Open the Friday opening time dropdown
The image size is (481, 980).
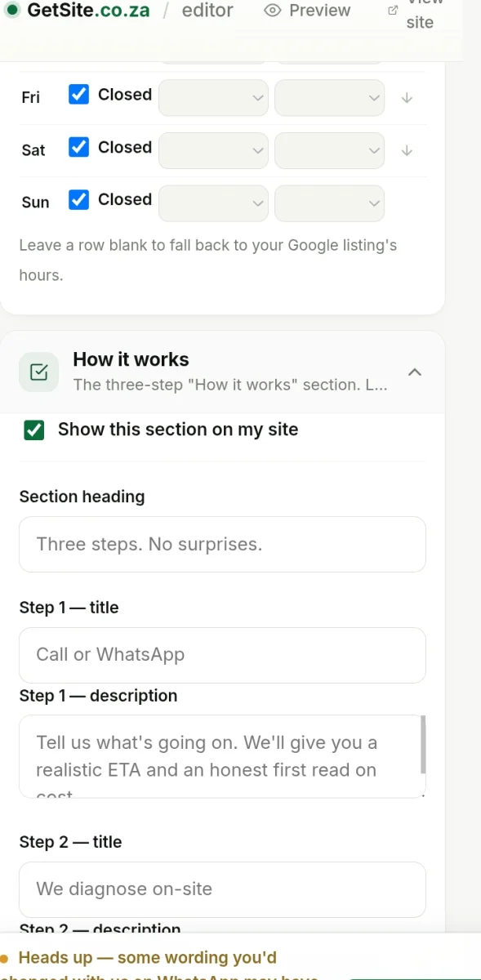coord(213,98)
